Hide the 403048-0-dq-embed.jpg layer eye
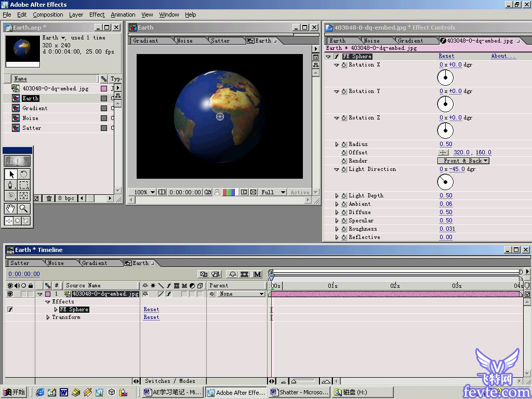 tap(10, 294)
